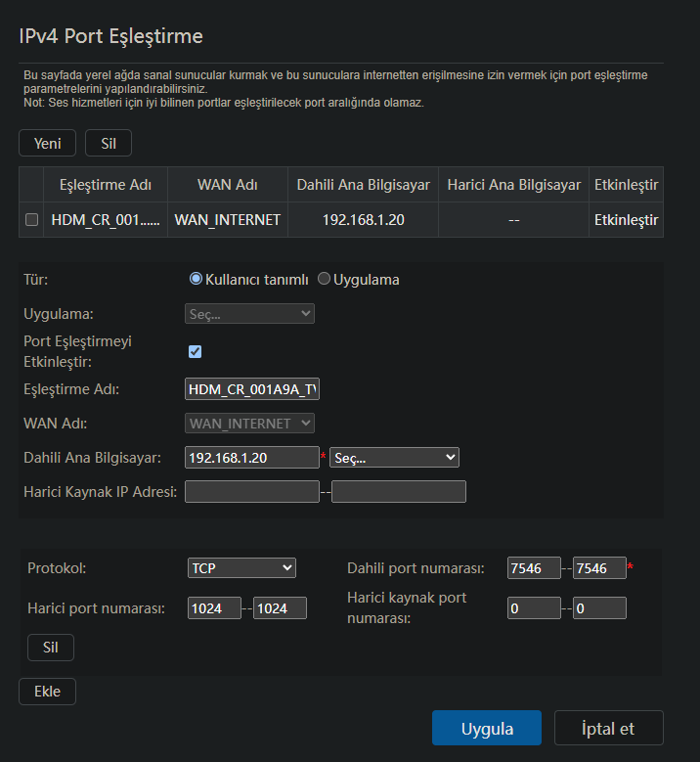
Task: Click the Uygula button
Action: click(x=487, y=728)
